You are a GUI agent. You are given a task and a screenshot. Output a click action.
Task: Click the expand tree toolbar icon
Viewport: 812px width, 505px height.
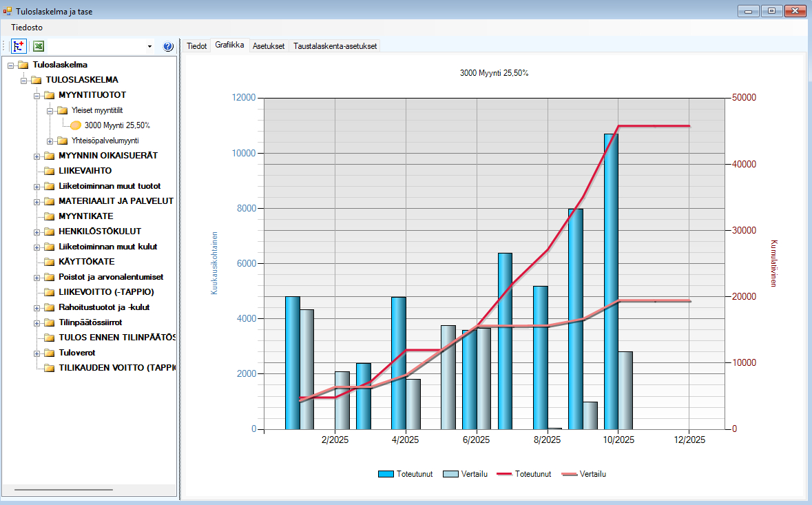pos(19,46)
